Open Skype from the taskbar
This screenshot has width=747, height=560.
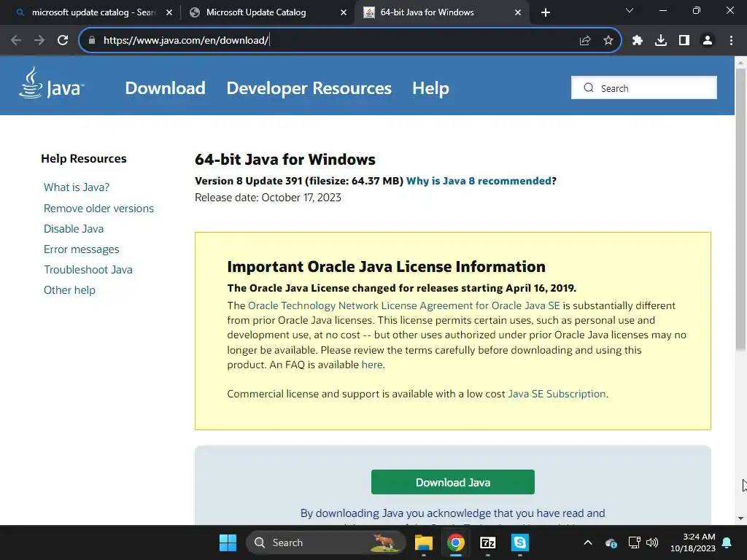click(x=519, y=542)
